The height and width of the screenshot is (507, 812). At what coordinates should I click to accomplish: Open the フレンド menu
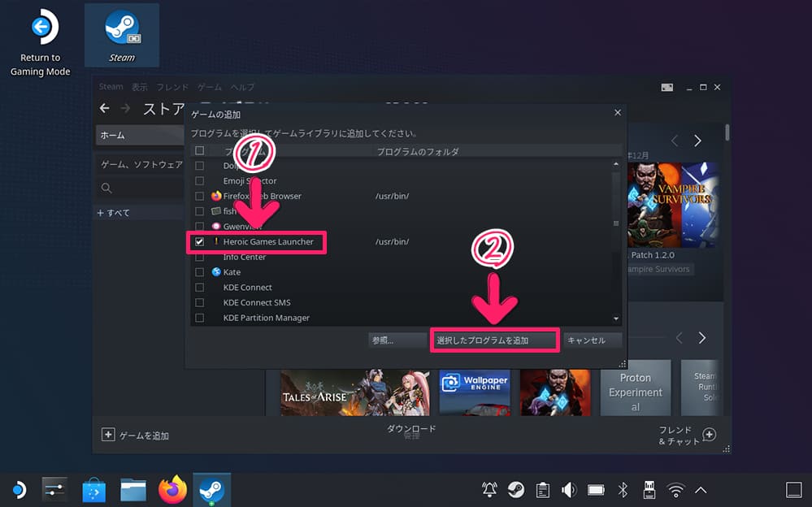[x=172, y=86]
